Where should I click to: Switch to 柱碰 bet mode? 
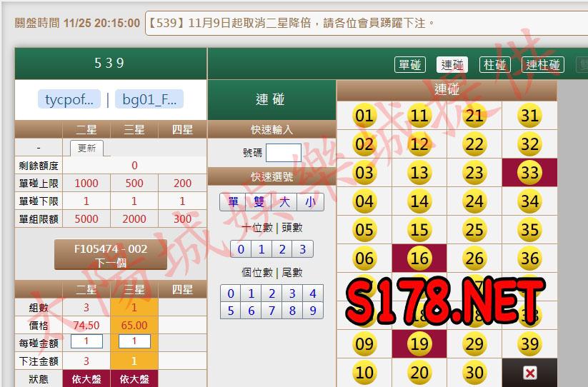(495, 65)
